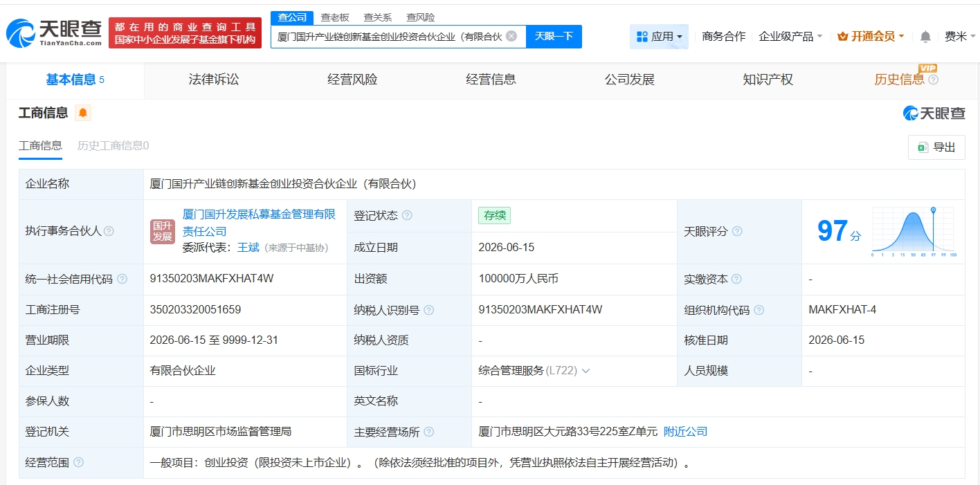Viewport: 980px width, 485px height.
Task: Click help icon next to 主要经营场所
Action: tap(428, 432)
